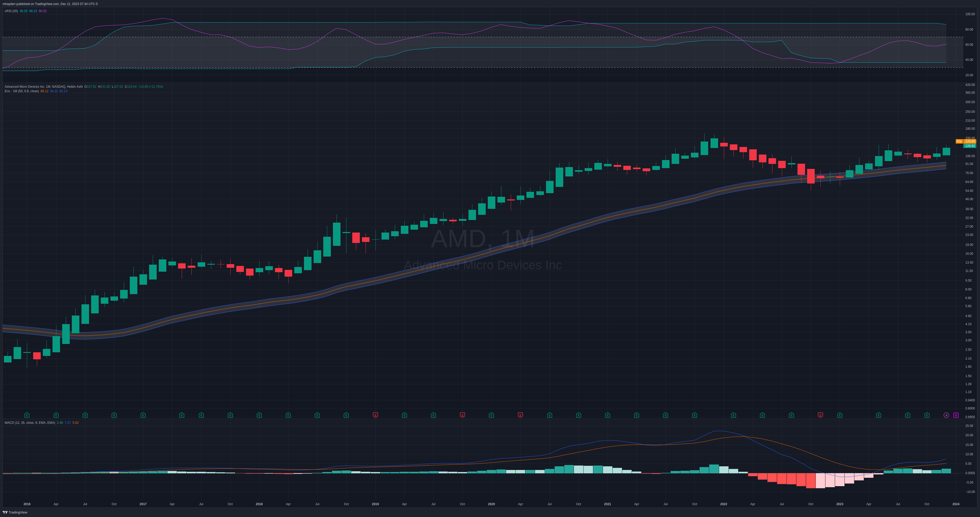Click the earnings marker above Apr 2016
The image size is (980, 517).
[56, 415]
